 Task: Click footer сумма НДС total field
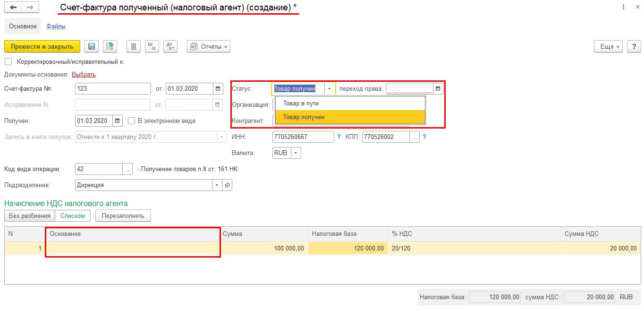589,297
